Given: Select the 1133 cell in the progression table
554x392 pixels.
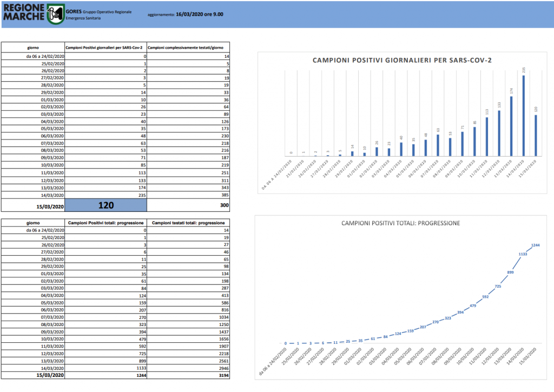Looking at the screenshot, I should point(105,368).
